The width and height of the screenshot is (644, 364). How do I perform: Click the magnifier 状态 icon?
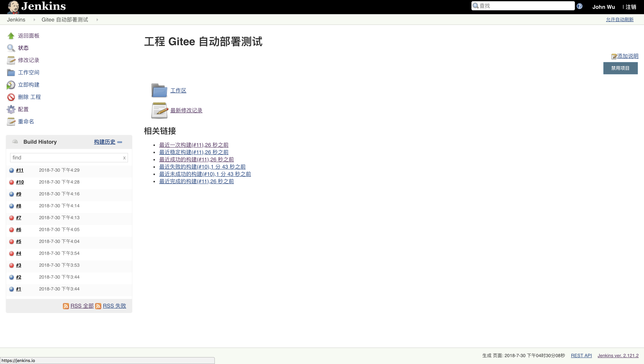pyautogui.click(x=11, y=48)
